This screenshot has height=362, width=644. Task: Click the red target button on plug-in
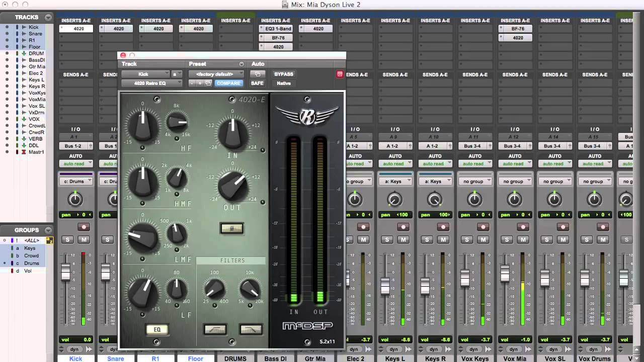click(x=340, y=74)
